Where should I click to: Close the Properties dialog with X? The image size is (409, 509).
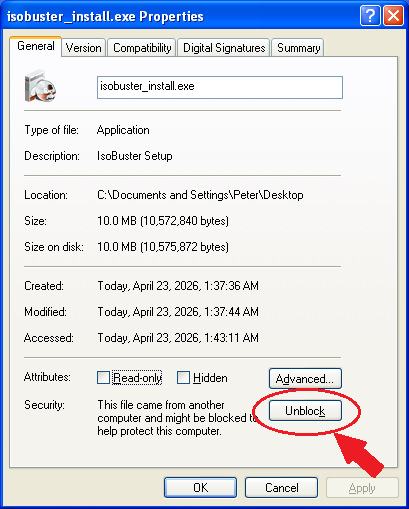[393, 16]
